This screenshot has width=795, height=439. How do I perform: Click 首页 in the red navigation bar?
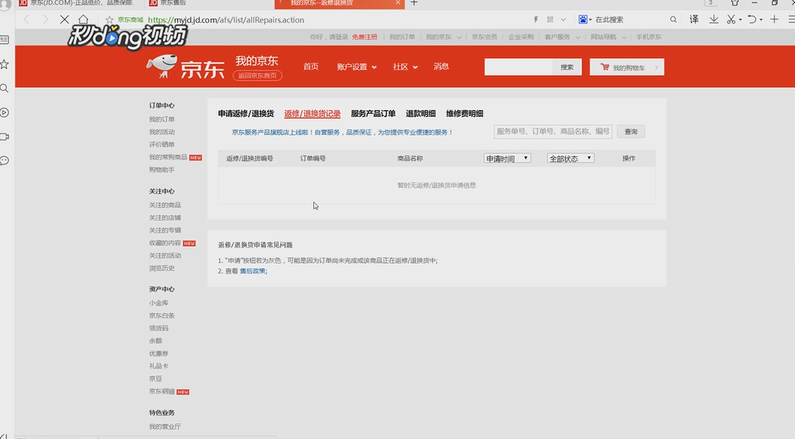[311, 66]
